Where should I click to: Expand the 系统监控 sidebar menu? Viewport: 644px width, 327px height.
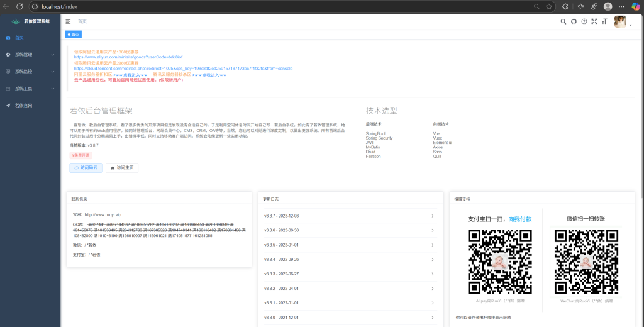click(x=29, y=72)
